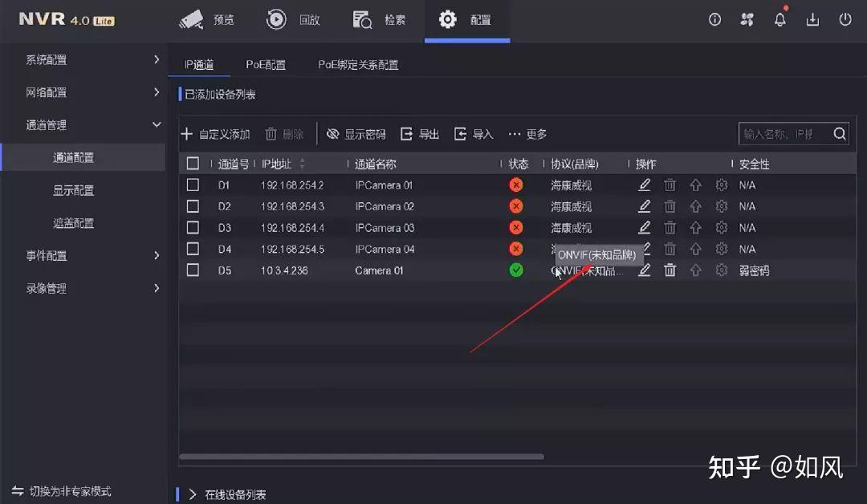Edit channel D1 with pencil icon
The height and width of the screenshot is (504, 867).
644,185
